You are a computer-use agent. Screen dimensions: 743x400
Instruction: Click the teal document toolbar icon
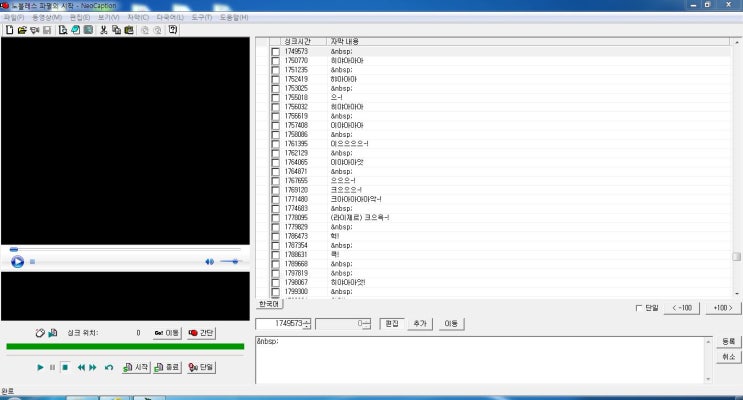tap(88, 30)
